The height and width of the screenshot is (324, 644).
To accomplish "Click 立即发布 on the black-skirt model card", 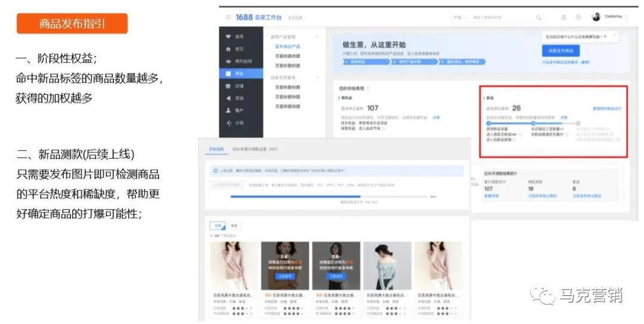I will (x=336, y=276).
